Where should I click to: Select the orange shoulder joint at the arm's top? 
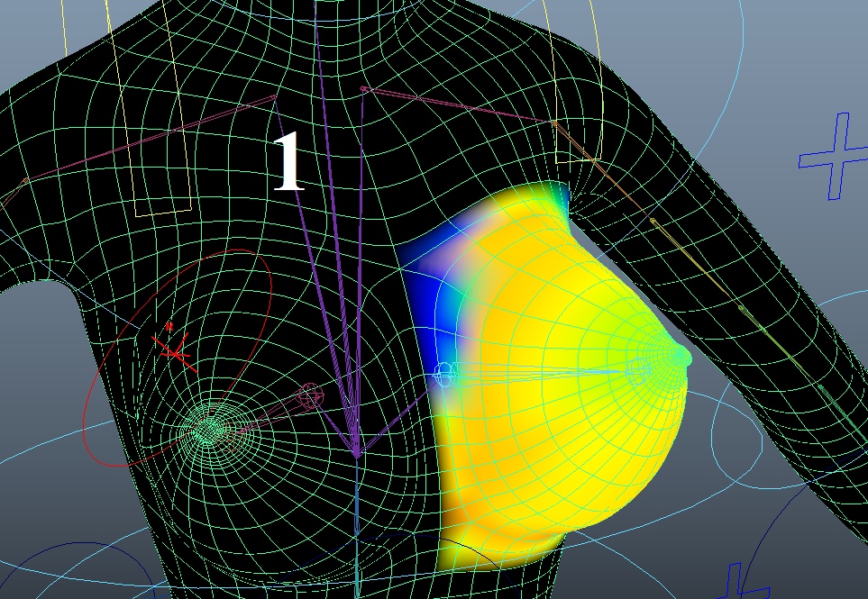(x=554, y=124)
